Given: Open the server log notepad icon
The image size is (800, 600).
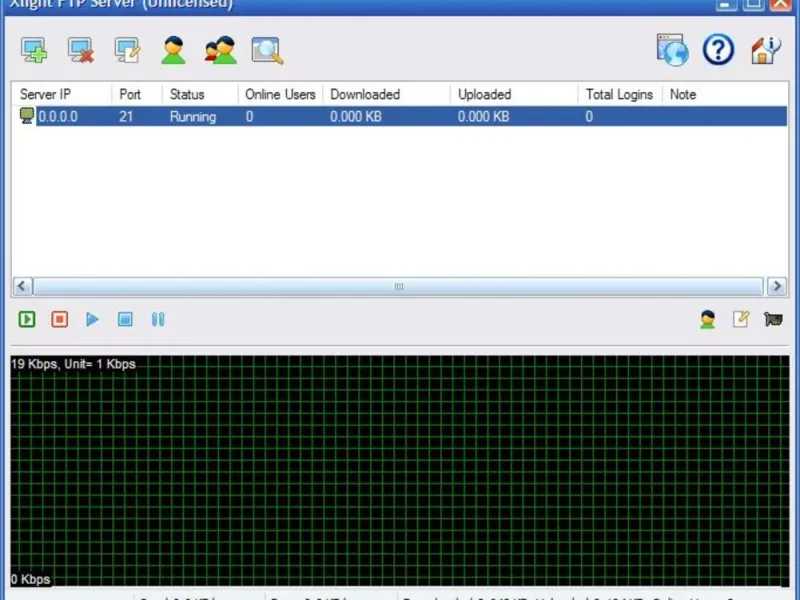Looking at the screenshot, I should (x=741, y=319).
